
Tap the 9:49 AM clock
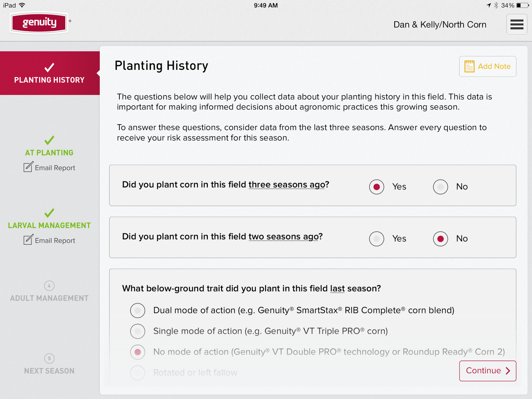(x=266, y=5)
